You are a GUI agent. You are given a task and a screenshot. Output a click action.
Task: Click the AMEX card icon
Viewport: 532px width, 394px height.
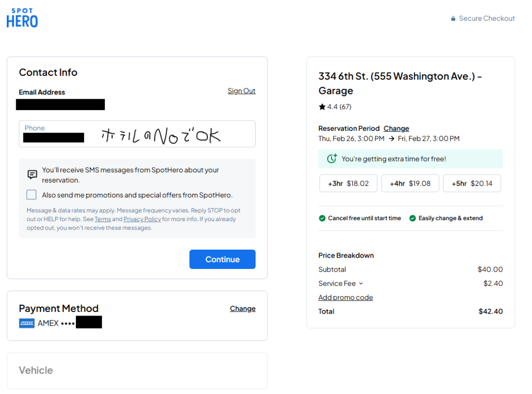click(26, 323)
